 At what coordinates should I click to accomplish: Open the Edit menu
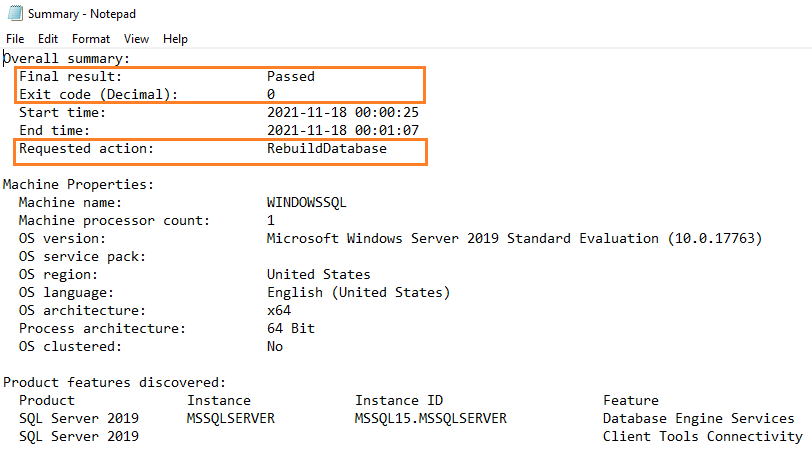48,39
